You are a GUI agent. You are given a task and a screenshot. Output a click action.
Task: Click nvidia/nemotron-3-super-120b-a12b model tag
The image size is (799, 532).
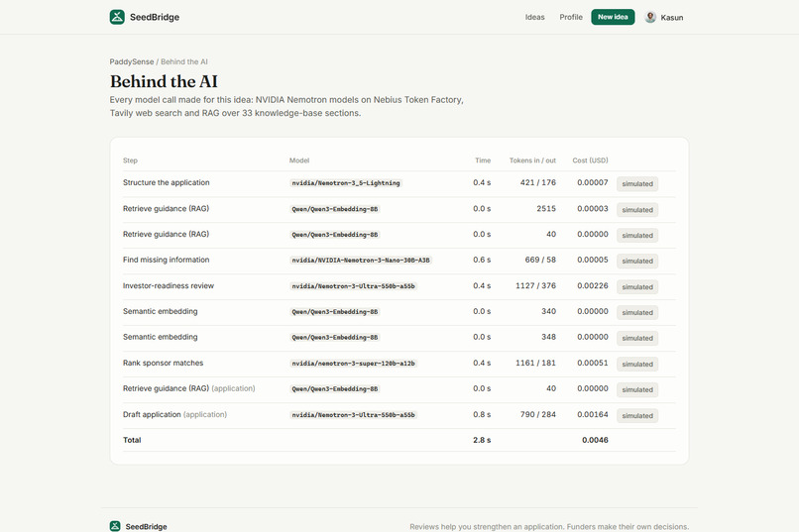pos(353,364)
